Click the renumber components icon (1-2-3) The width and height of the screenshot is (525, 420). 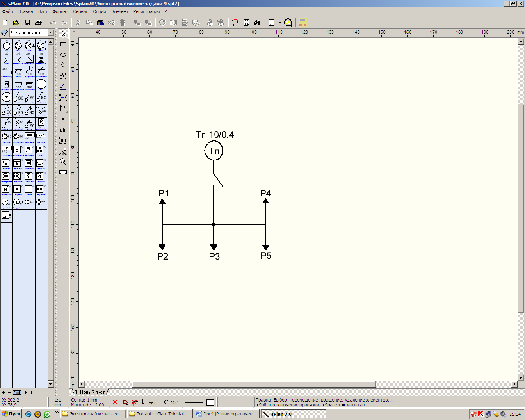click(235, 23)
